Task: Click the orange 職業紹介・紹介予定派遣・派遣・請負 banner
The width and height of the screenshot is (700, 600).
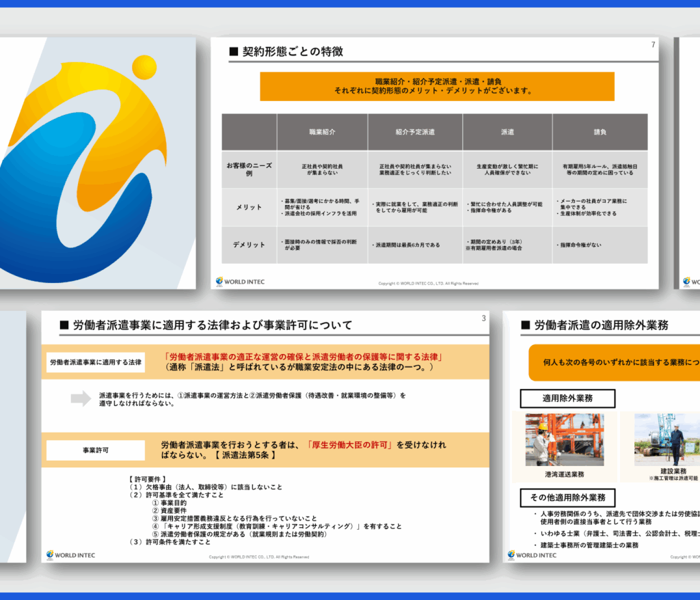Action: click(437, 86)
